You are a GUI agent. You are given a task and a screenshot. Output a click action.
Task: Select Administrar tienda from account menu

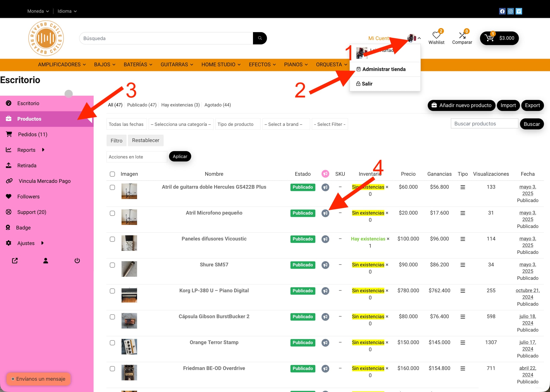pos(384,69)
